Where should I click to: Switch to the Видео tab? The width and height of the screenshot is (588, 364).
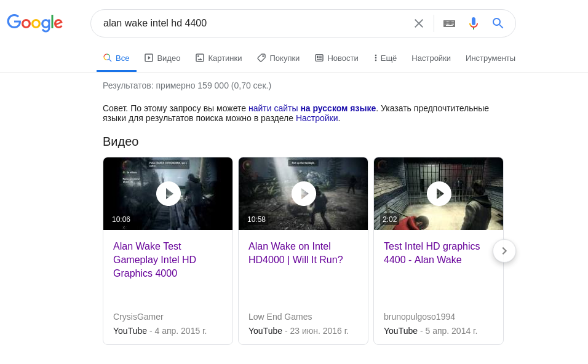(x=163, y=58)
